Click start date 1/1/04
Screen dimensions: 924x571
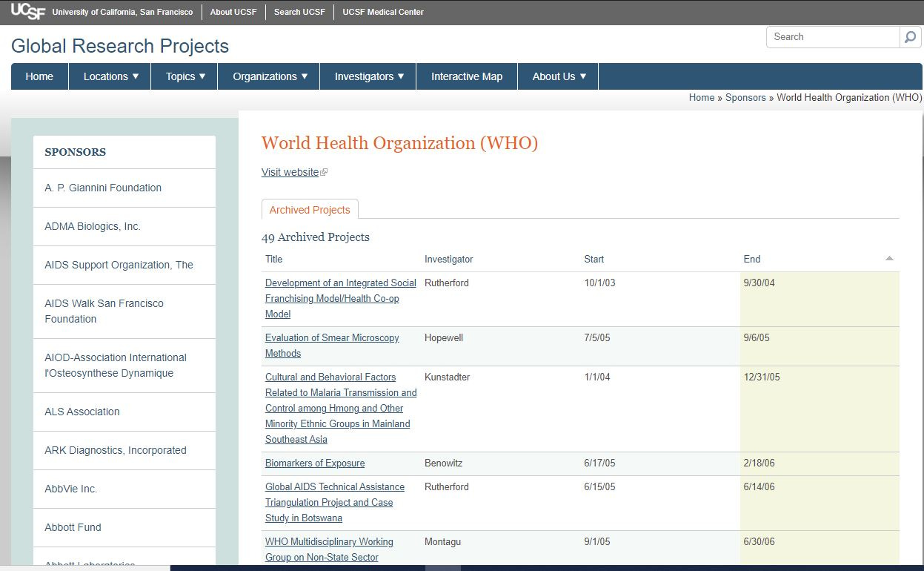point(596,377)
